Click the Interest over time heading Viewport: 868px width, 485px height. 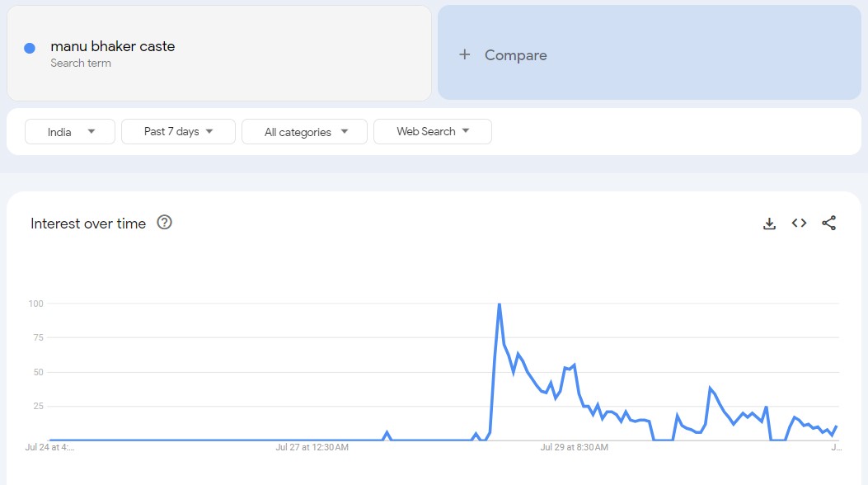point(88,224)
